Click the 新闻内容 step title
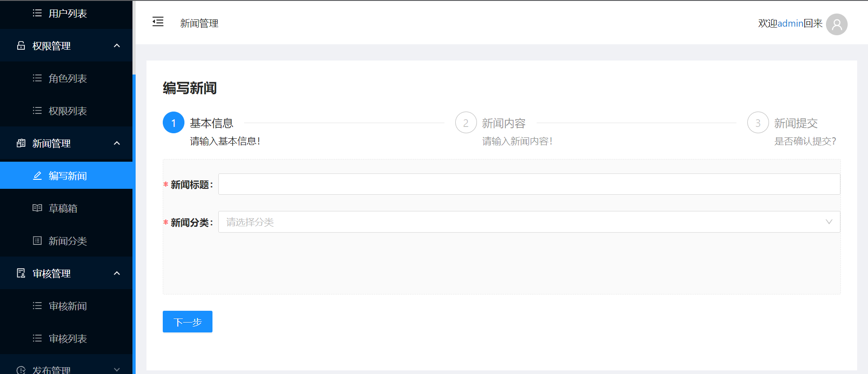Viewport: 868px width, 374px height. pyautogui.click(x=504, y=123)
